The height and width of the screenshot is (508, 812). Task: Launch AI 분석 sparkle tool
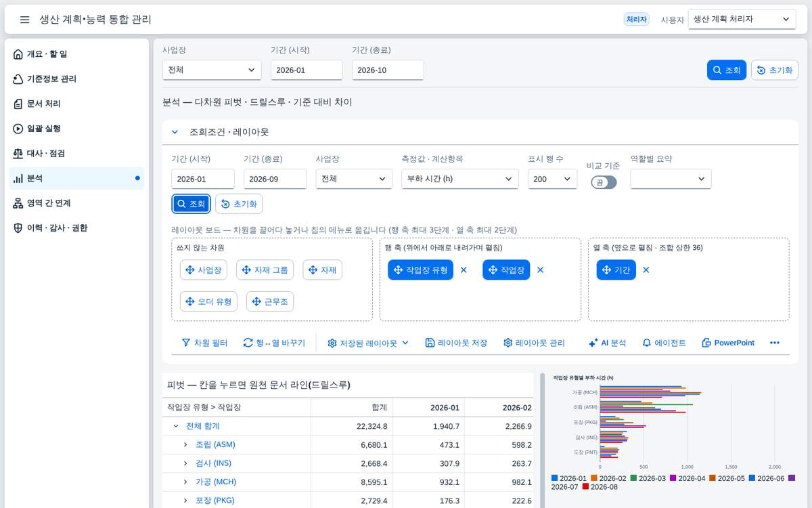click(x=607, y=343)
